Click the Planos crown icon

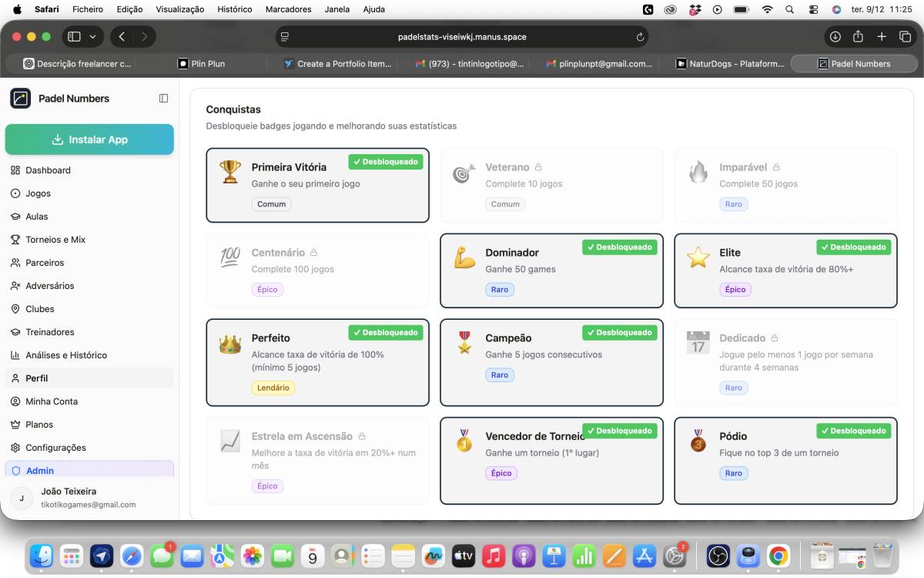(15, 425)
